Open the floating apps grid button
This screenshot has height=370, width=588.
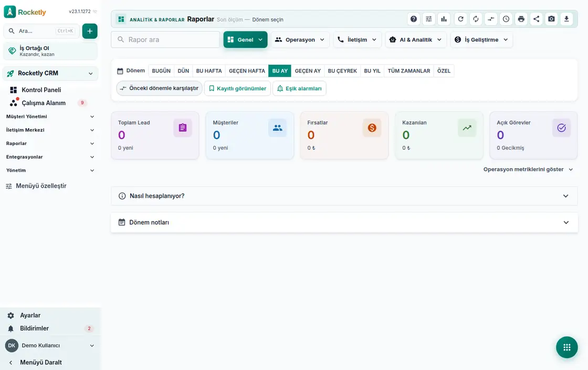tap(566, 347)
